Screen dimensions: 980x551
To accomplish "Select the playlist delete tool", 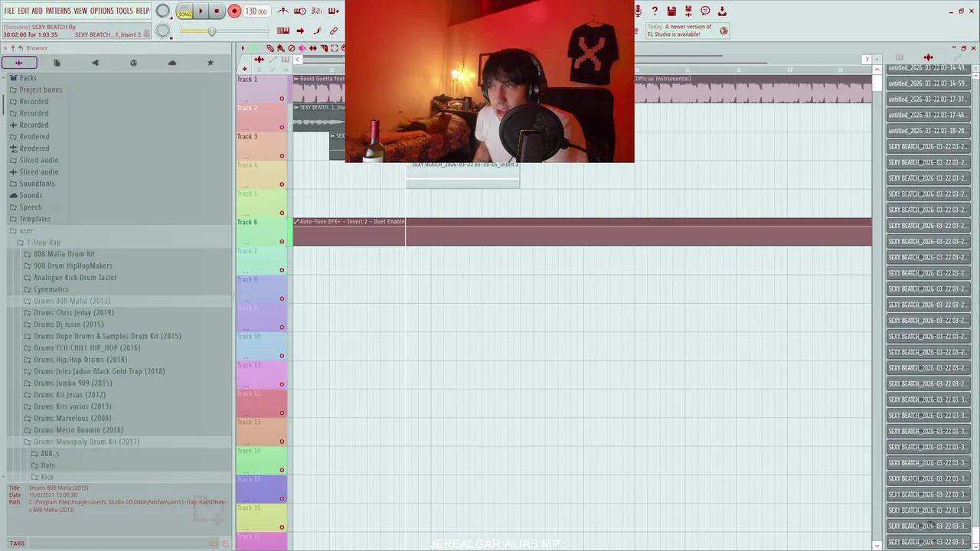I will click(291, 48).
